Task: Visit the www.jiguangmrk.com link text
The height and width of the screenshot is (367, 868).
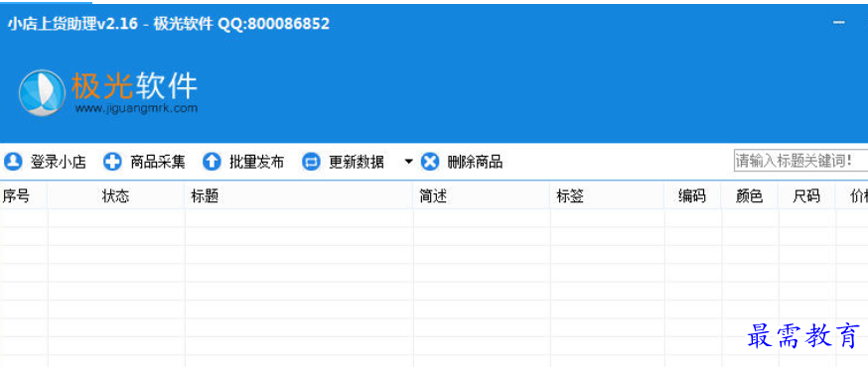Action: (x=136, y=108)
